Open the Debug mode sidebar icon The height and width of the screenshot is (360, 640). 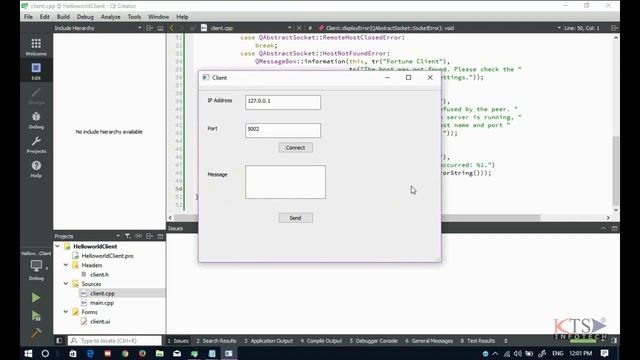[36, 120]
